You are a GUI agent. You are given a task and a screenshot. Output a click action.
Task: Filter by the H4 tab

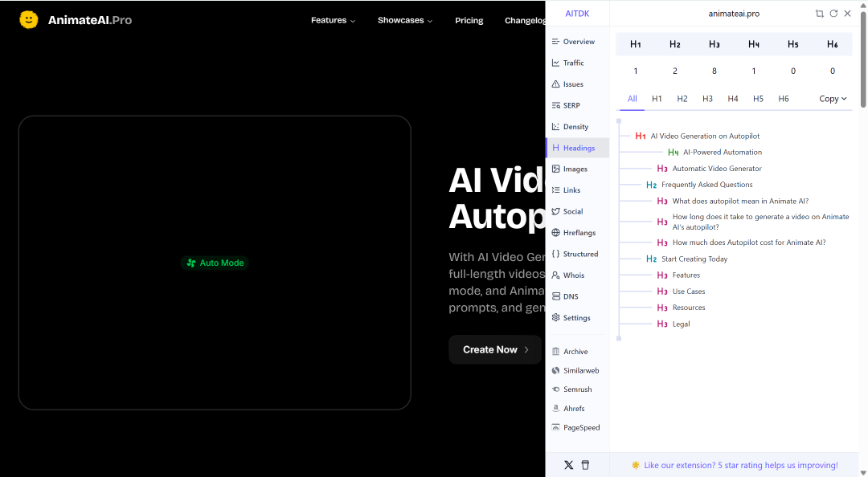click(733, 99)
